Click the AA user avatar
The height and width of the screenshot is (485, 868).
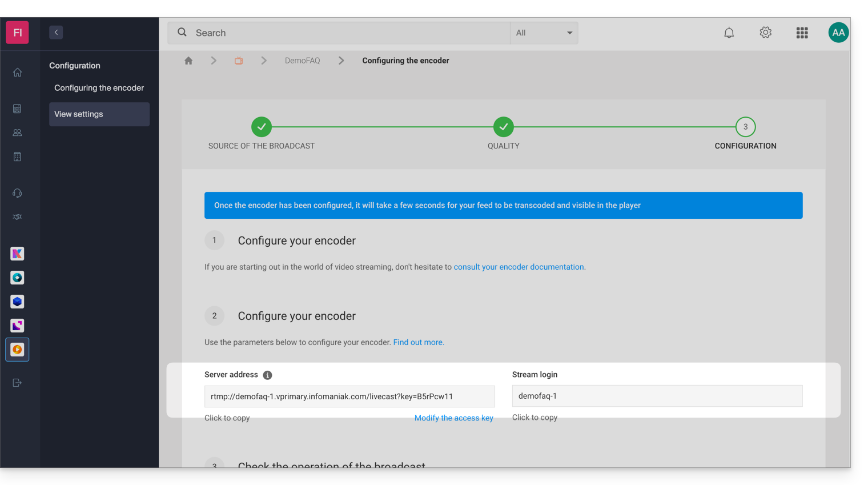coord(838,33)
